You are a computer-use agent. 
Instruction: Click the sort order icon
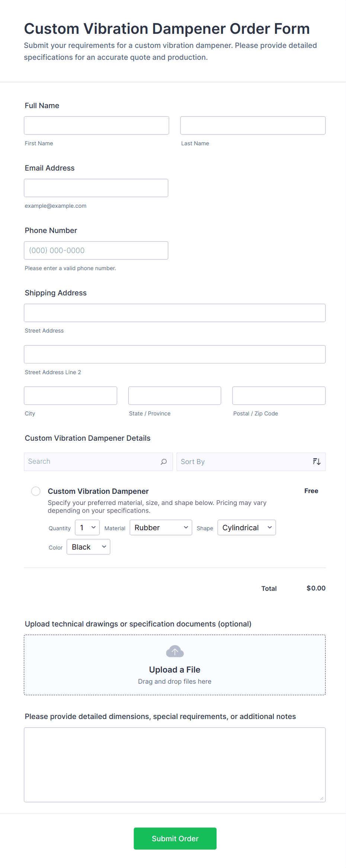(317, 461)
